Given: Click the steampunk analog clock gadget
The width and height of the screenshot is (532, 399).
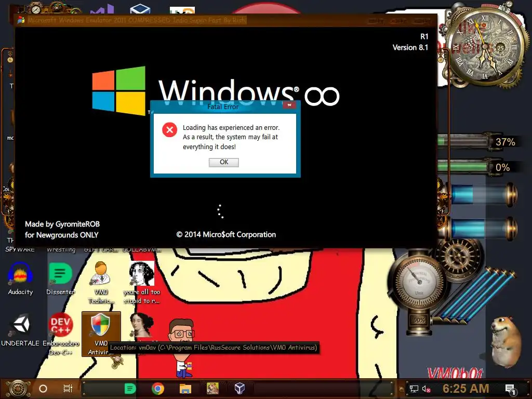Looking at the screenshot, I should click(485, 47).
